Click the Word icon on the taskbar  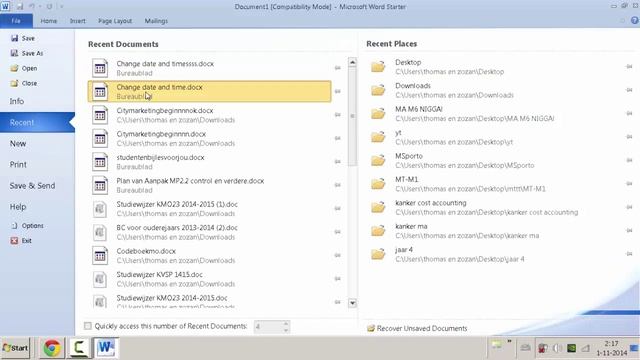coord(106,348)
